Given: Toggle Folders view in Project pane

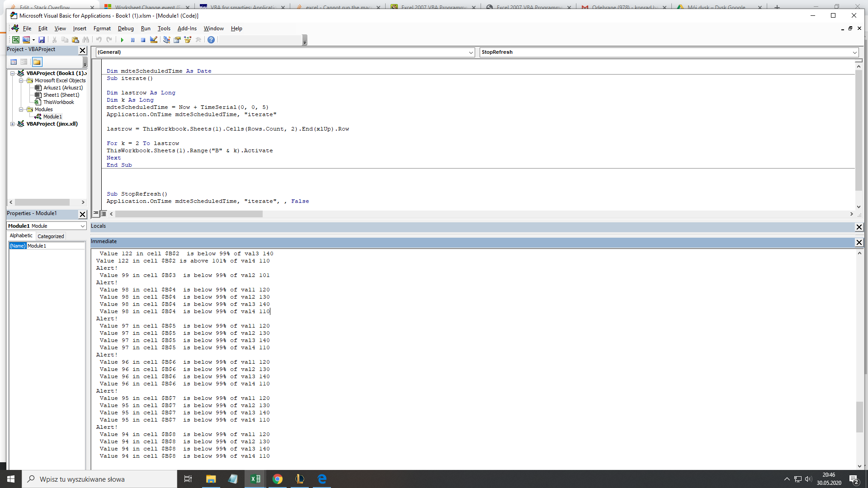Looking at the screenshot, I should 37,62.
